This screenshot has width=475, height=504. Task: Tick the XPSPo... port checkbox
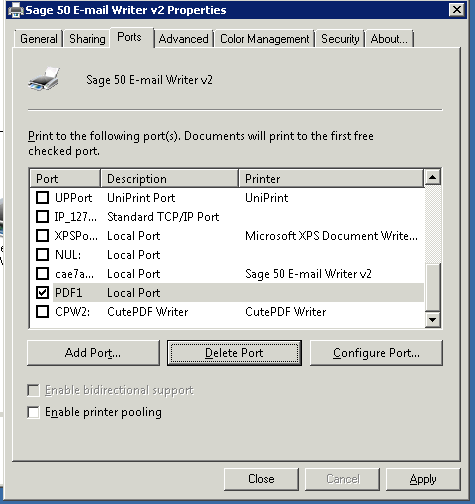[x=42, y=236]
